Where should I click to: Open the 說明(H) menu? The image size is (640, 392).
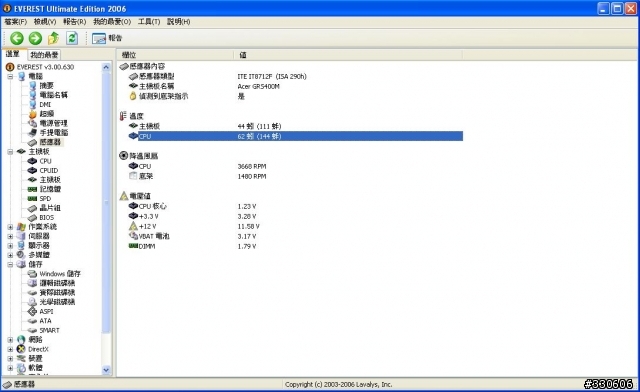tap(178, 22)
